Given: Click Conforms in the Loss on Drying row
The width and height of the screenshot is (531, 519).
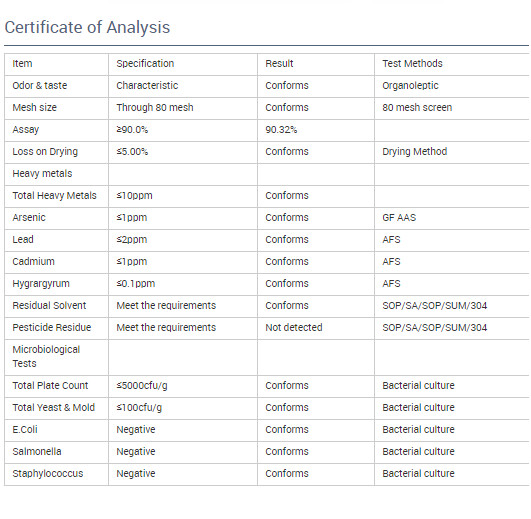Looking at the screenshot, I should pos(287,152).
